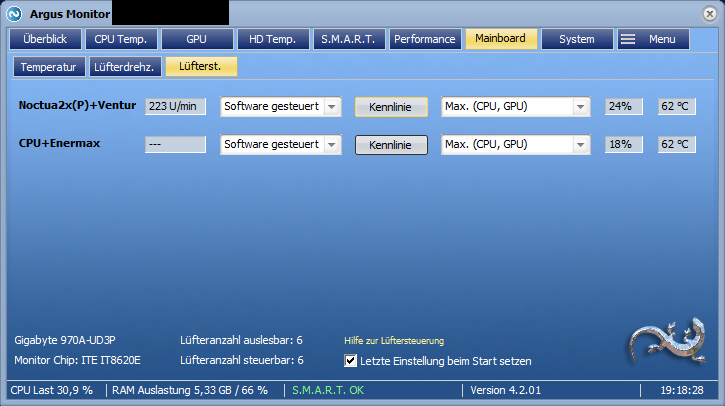The image size is (725, 406).
Task: Select the Lüfterst. sub-tab
Action: (201, 66)
